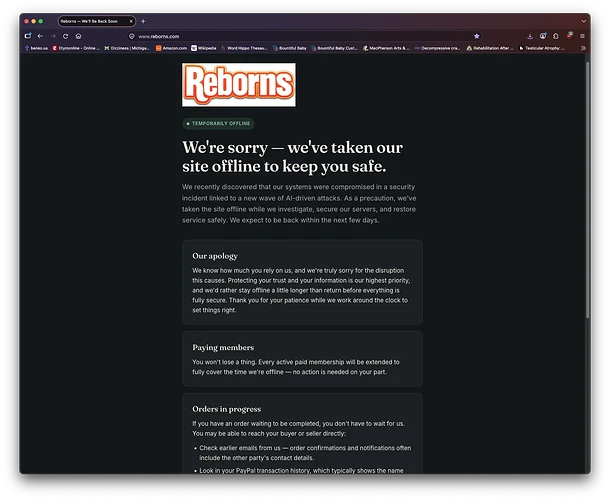Expand the list all tabs chevron
This screenshot has width=610, height=500.
coord(584,21)
